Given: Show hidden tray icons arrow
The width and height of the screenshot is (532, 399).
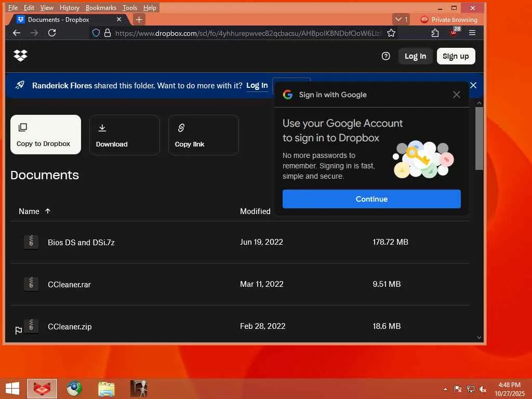Looking at the screenshot, I should pyautogui.click(x=445, y=389).
